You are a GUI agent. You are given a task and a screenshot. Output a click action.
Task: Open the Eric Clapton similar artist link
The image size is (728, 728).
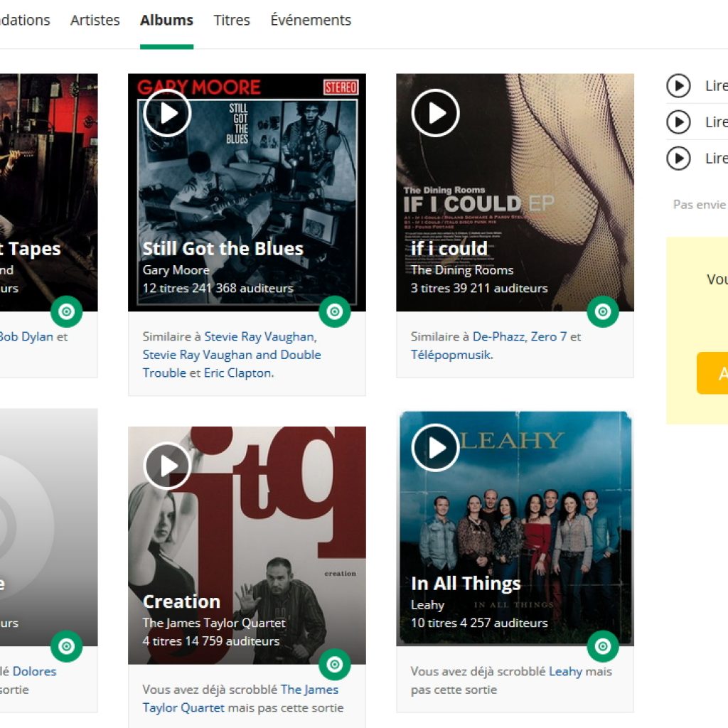point(239,373)
